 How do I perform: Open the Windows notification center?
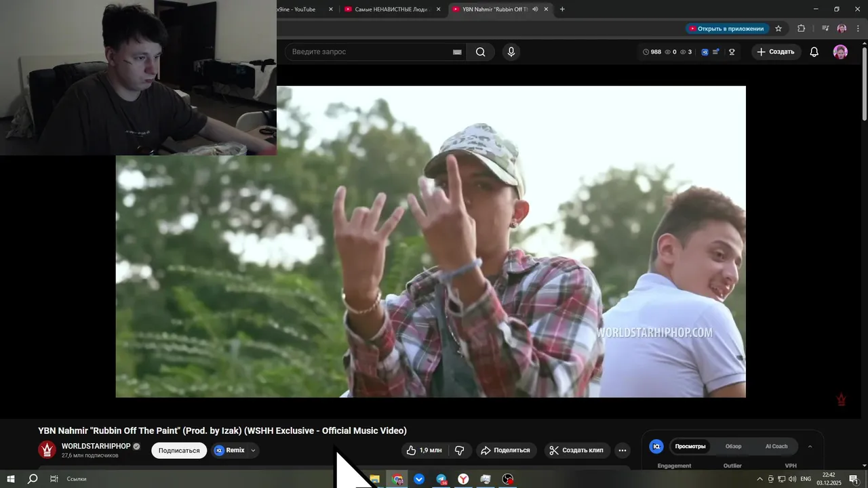(x=854, y=479)
